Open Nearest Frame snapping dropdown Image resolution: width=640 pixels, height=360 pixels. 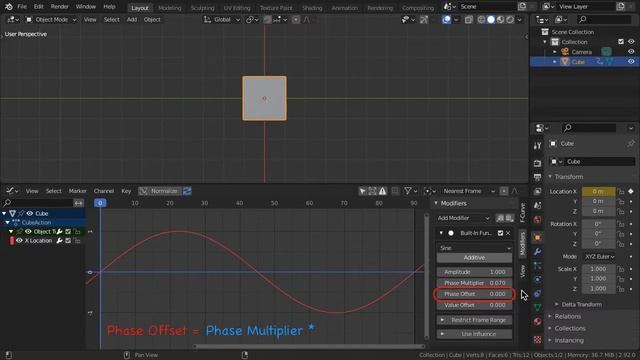(467, 191)
